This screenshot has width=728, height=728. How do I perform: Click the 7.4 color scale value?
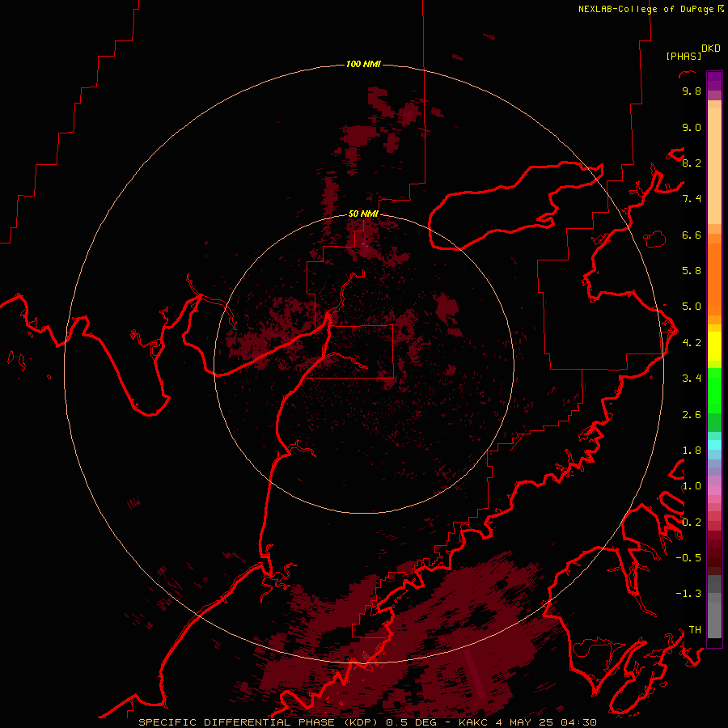click(x=692, y=199)
